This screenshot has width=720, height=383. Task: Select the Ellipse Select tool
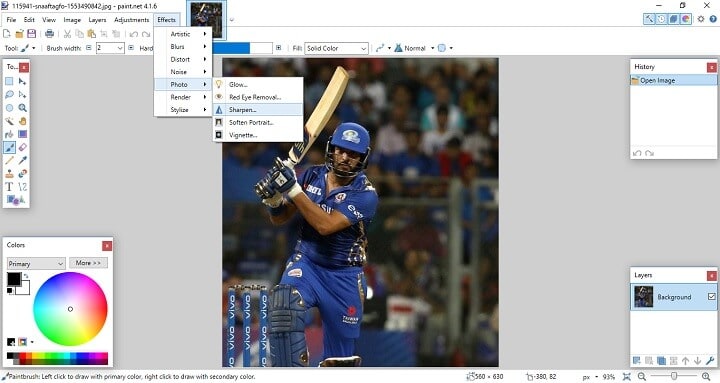9,108
